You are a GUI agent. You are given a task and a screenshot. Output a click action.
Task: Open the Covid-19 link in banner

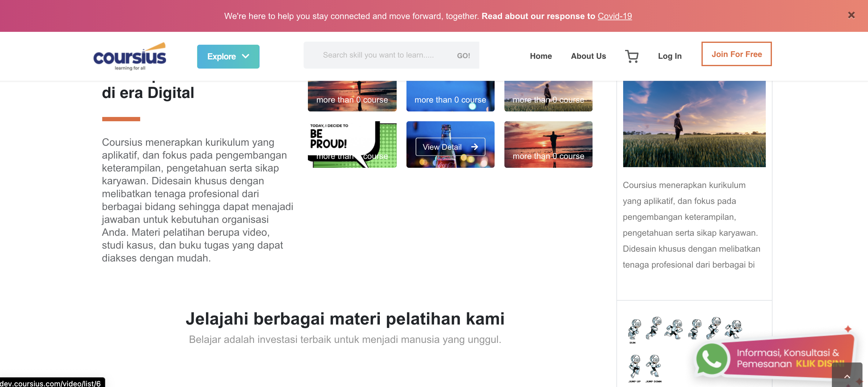point(614,16)
